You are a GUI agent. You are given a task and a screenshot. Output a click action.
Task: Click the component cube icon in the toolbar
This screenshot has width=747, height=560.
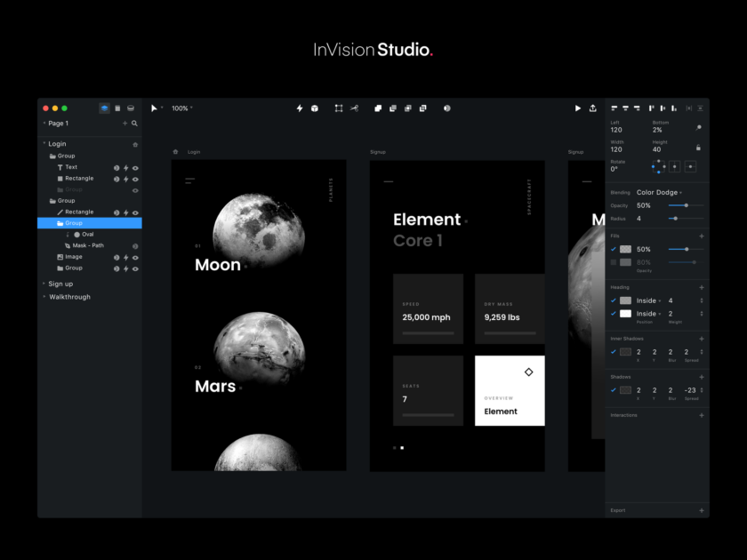pyautogui.click(x=316, y=108)
